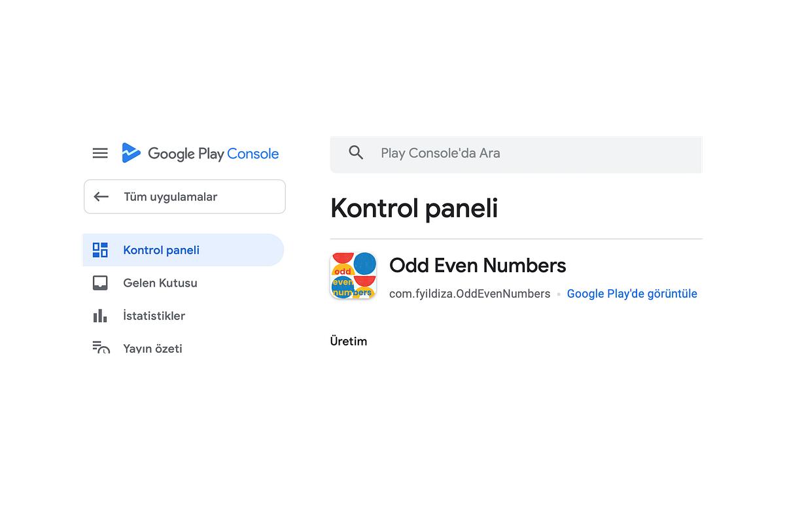Click the back arrow beside Tüm uygulamalar
Viewport: 785px width, 532px height.
pos(101,196)
